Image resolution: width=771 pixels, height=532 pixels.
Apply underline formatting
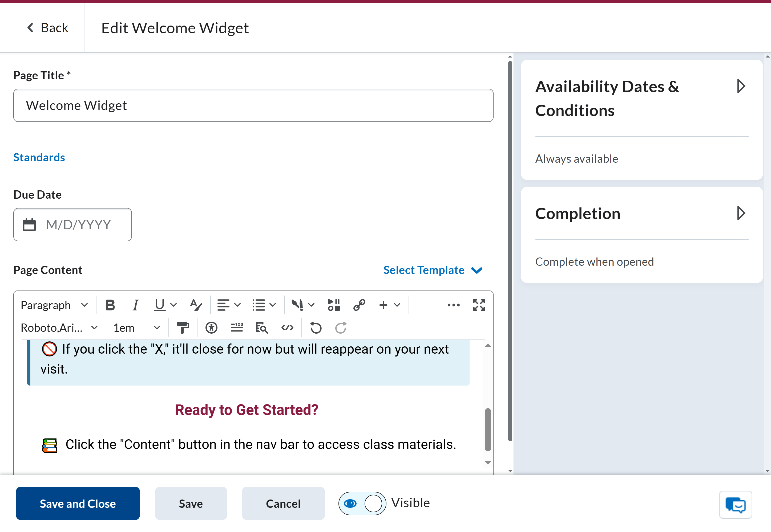click(x=159, y=305)
